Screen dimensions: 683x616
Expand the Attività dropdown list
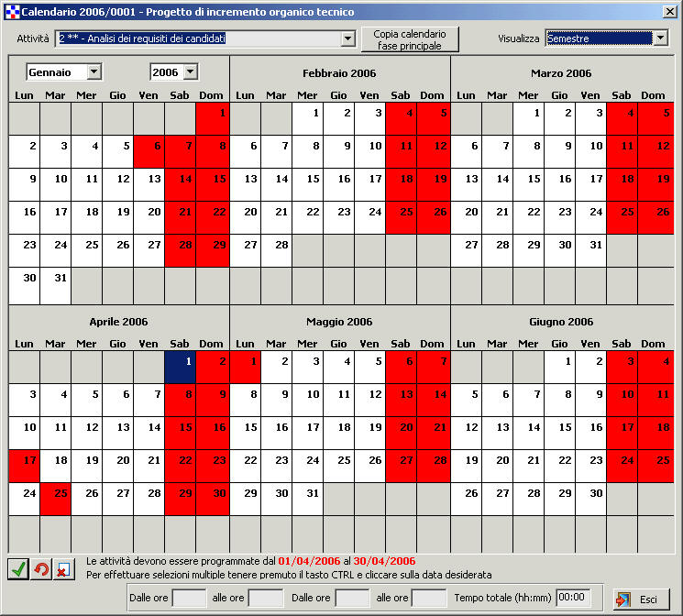coord(347,38)
